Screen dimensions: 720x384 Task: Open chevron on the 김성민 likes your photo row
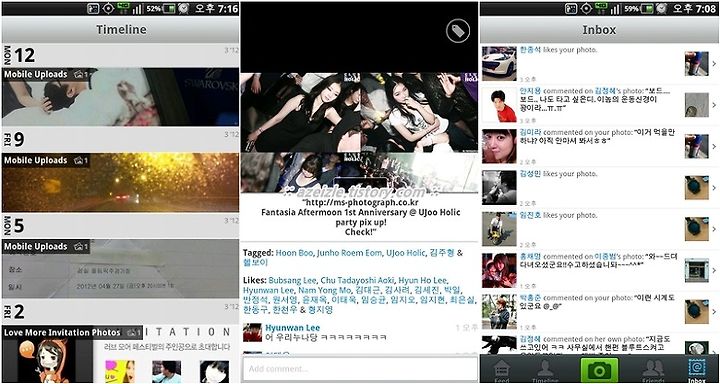coord(714,187)
